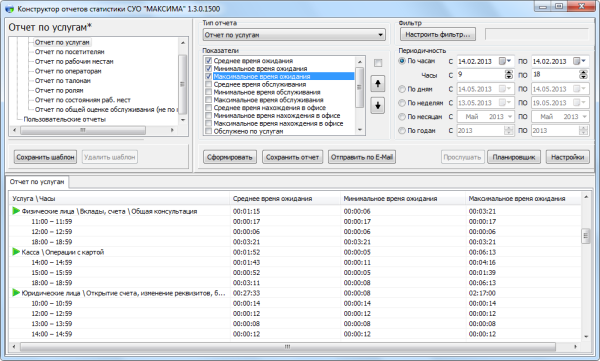Click the move indicator up arrow button
The image size is (600, 361).
click(378, 83)
